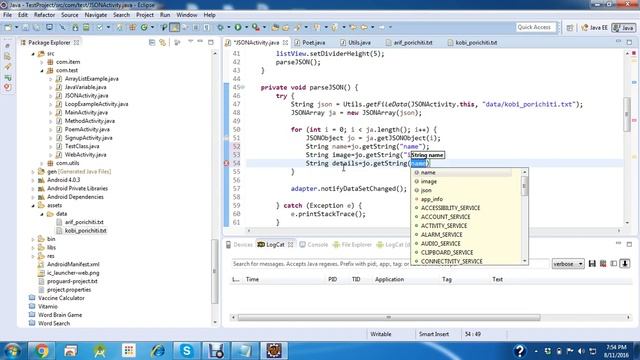Click the LogCat message search field
This screenshot has height=360, width=640.
[390, 264]
